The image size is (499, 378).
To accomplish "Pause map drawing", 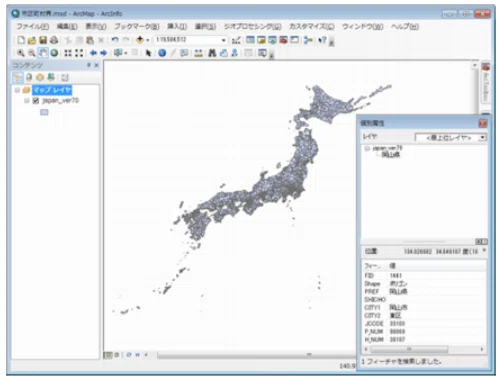I will [x=137, y=355].
